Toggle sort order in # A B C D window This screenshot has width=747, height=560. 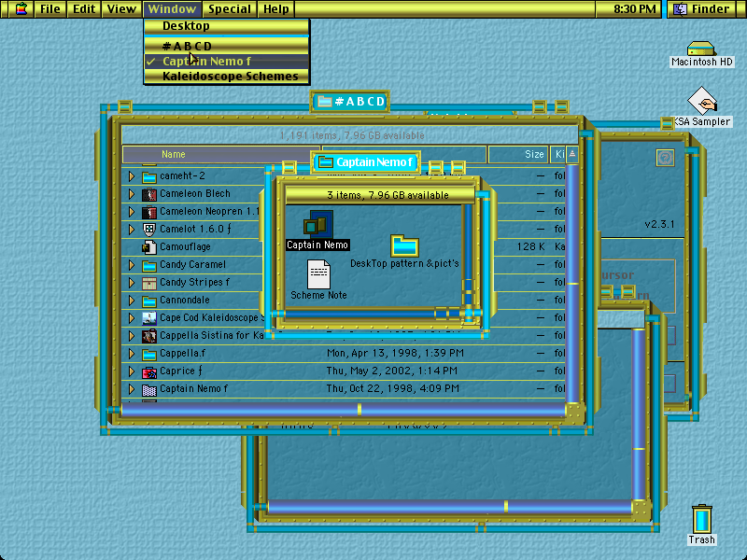pyautogui.click(x=572, y=154)
